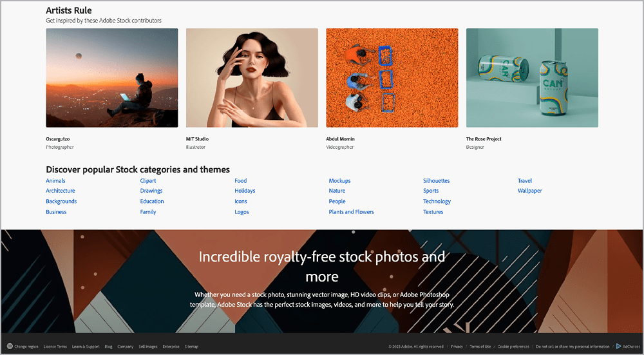The width and height of the screenshot is (644, 355).
Task: Open the Icons category link
Action: tap(241, 201)
